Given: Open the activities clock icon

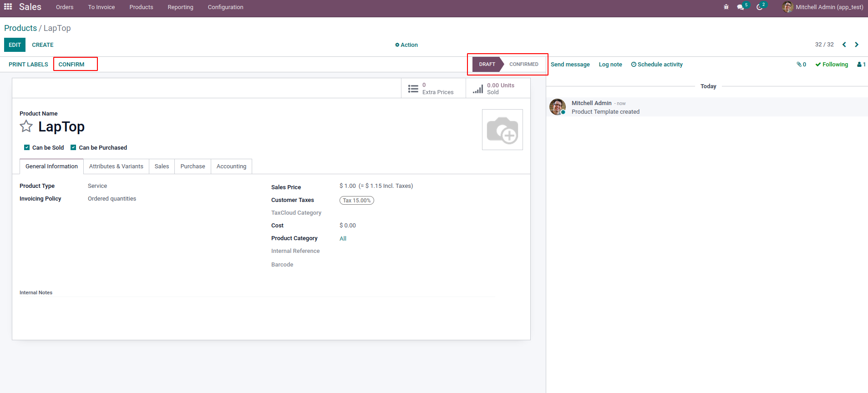Looking at the screenshot, I should tap(760, 7).
